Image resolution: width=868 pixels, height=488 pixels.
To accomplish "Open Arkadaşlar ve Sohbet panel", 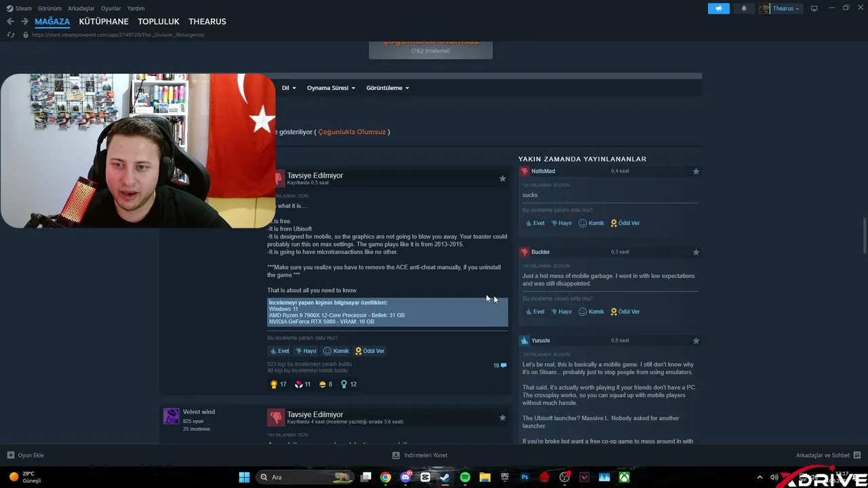I will click(829, 455).
